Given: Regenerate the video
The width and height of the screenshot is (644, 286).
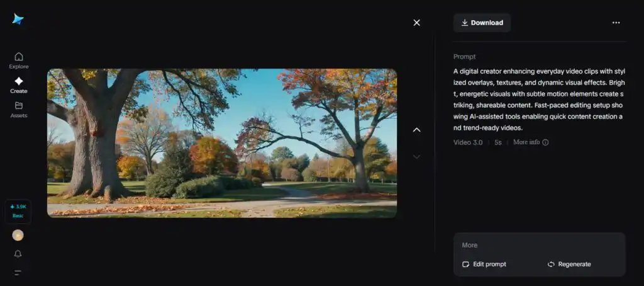Looking at the screenshot, I should tap(569, 264).
